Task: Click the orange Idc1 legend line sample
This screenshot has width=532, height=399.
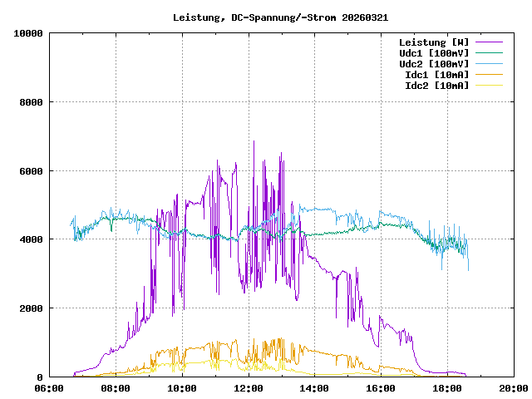Action: click(x=490, y=75)
